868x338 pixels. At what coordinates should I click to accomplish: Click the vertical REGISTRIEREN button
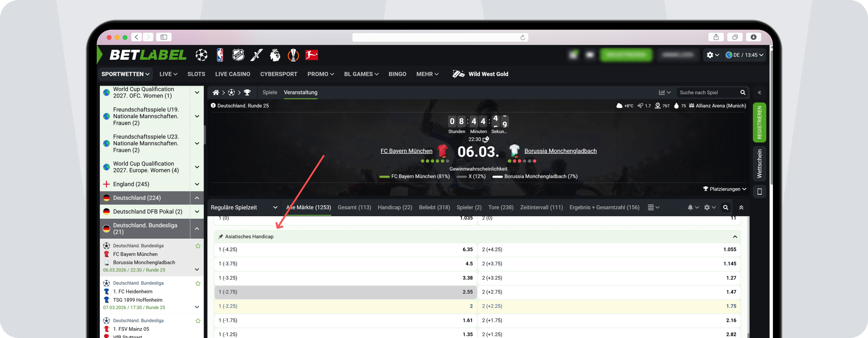pos(759,122)
